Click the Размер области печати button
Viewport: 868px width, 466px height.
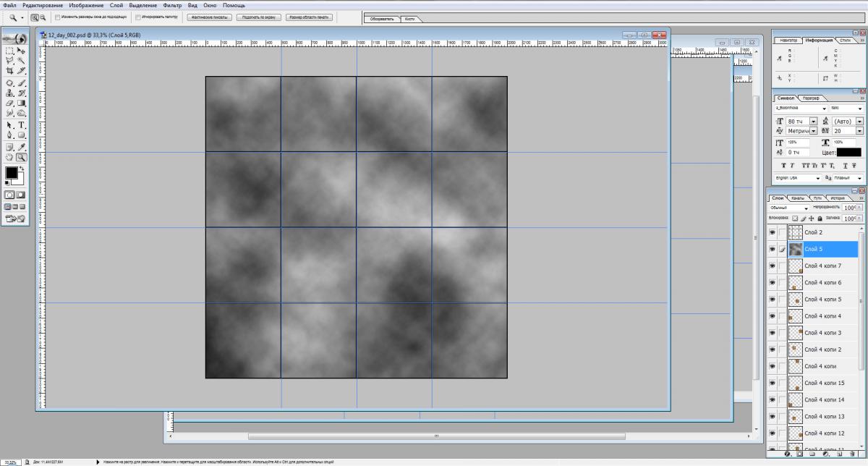tap(310, 17)
